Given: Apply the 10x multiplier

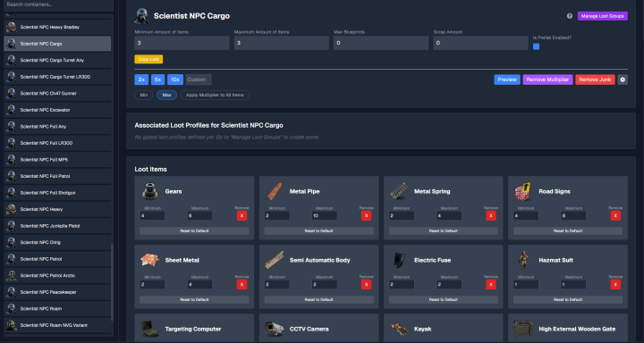Looking at the screenshot, I should [175, 79].
